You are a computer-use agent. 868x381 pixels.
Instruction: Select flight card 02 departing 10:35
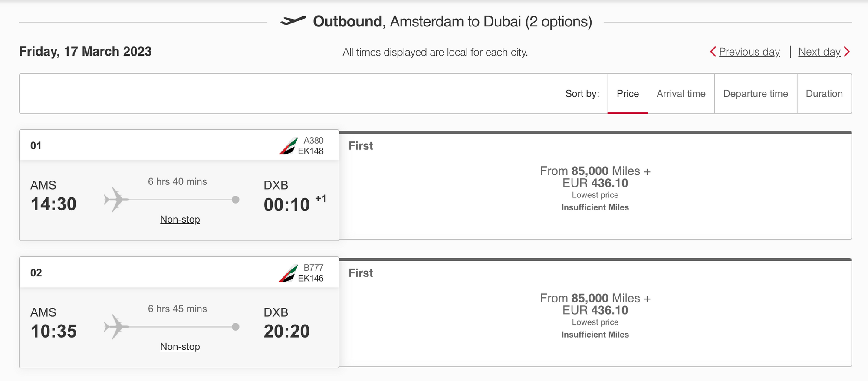179,312
